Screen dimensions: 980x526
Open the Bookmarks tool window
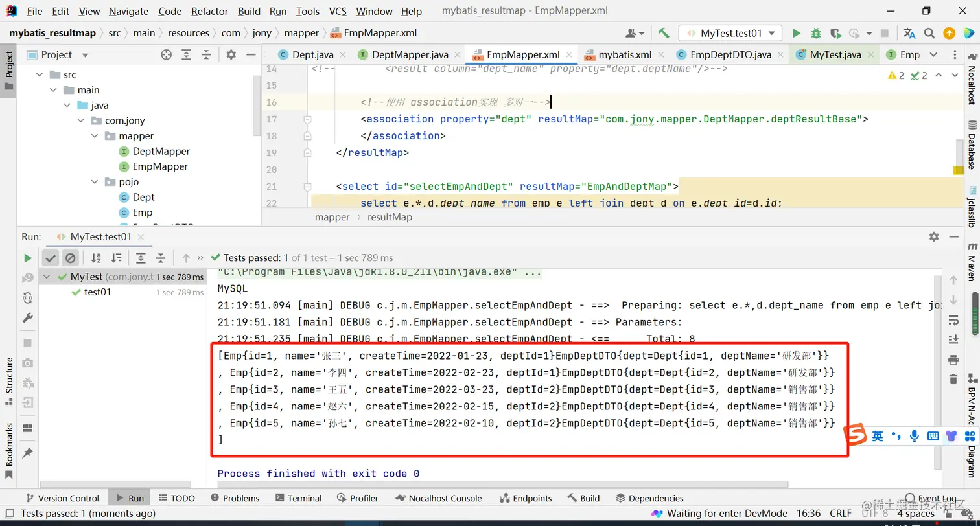(9, 450)
